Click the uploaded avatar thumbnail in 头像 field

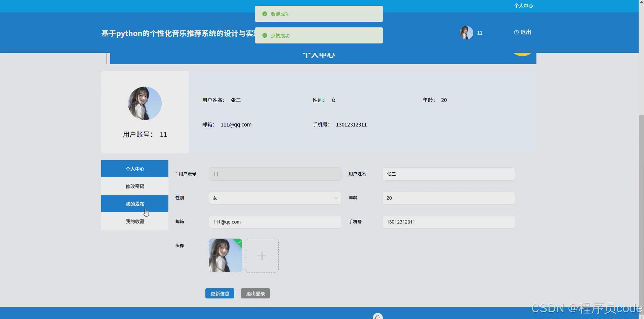[x=225, y=255]
